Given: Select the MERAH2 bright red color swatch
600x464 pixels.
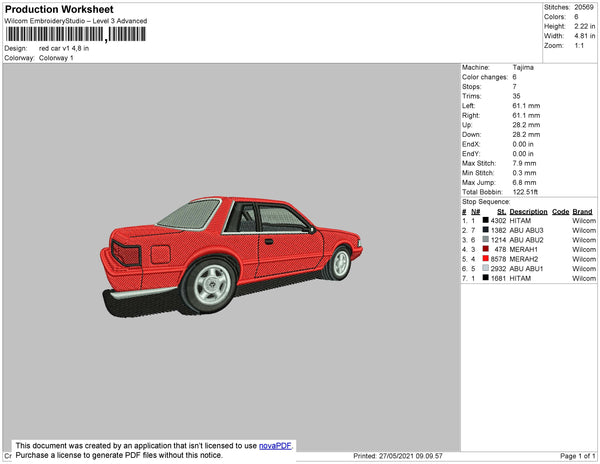Looking at the screenshot, I should tap(485, 258).
